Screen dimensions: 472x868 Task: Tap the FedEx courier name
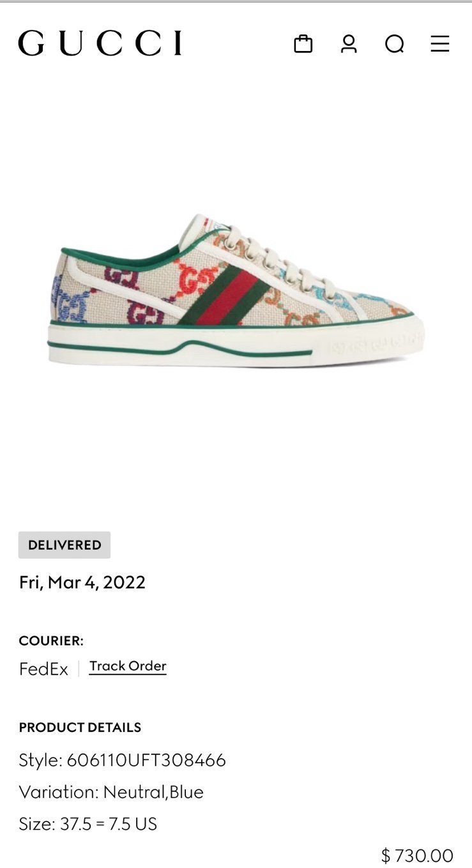[43, 669]
